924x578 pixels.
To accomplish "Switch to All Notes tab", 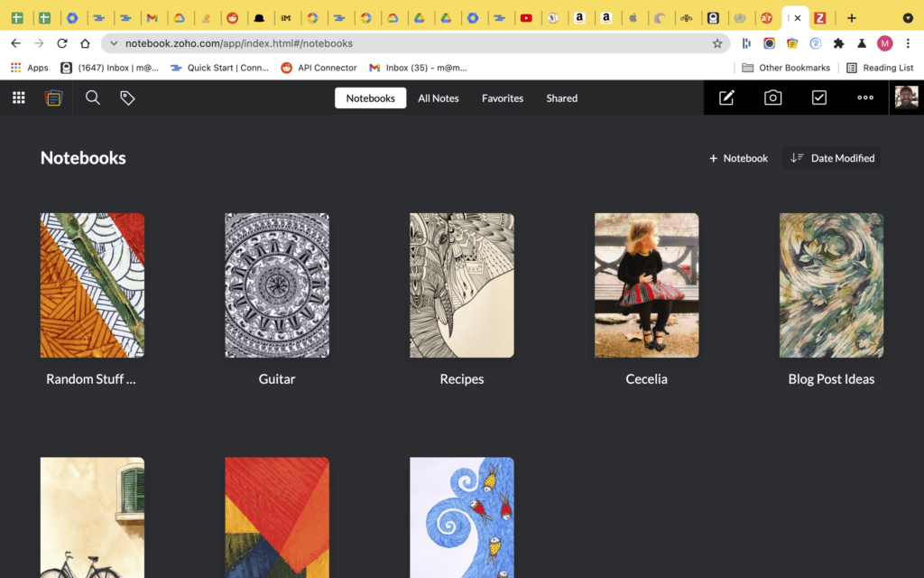I will [439, 98].
